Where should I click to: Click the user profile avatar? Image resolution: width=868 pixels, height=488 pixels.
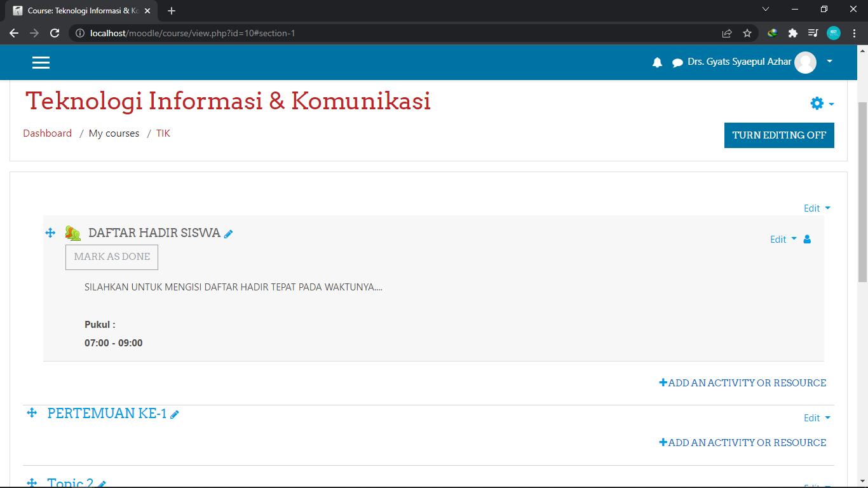(x=805, y=62)
